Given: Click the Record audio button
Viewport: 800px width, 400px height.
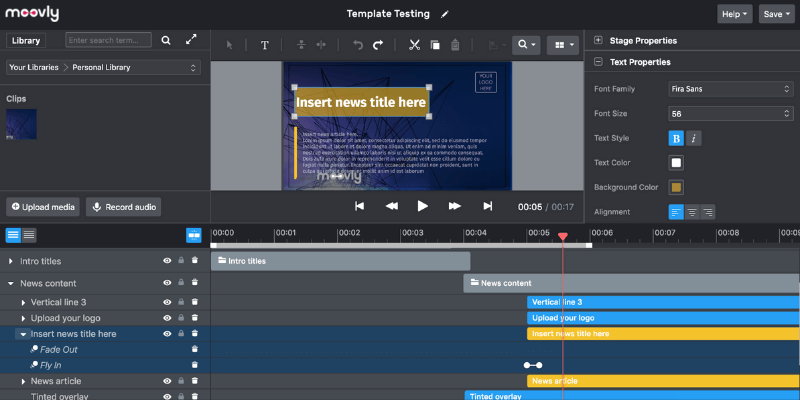Looking at the screenshot, I should [x=124, y=207].
